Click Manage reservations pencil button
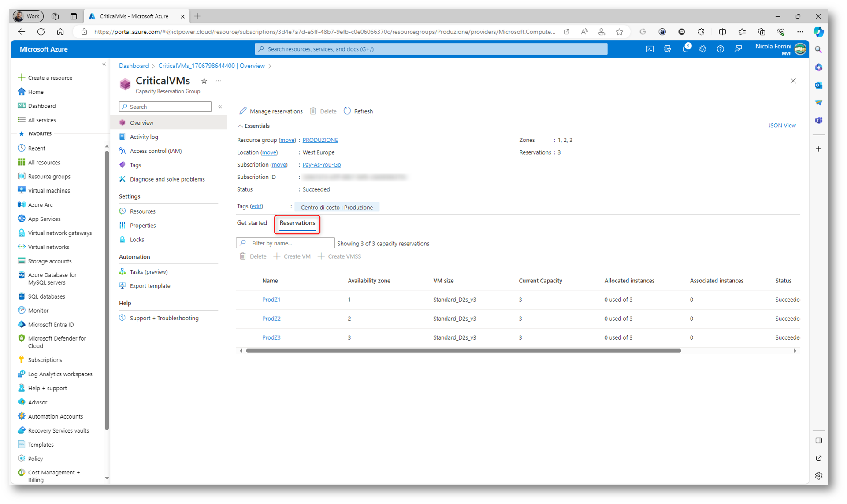This screenshot has height=504, width=847. click(x=271, y=111)
